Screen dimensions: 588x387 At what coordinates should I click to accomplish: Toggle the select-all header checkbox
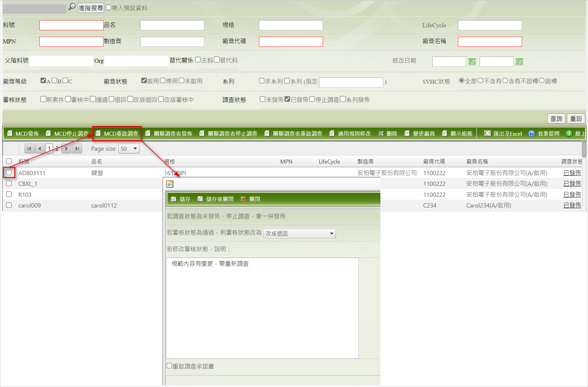click(9, 161)
